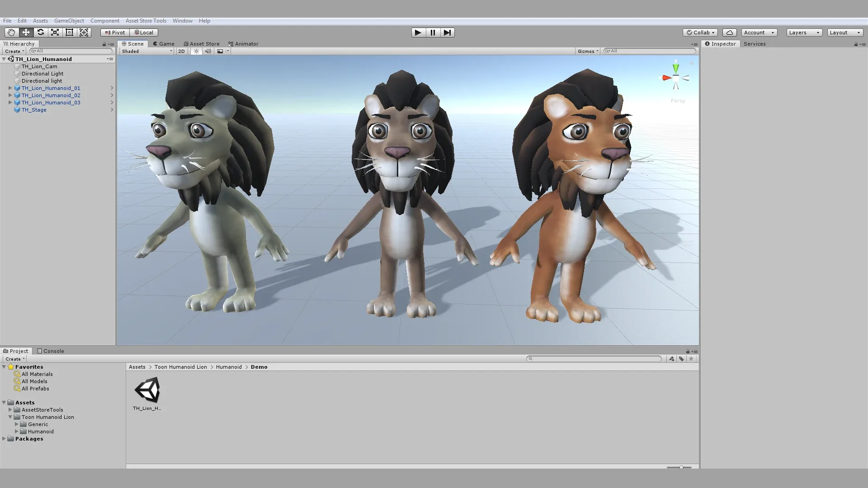The width and height of the screenshot is (868, 488).
Task: Switch to the Console tab
Action: pyautogui.click(x=51, y=351)
